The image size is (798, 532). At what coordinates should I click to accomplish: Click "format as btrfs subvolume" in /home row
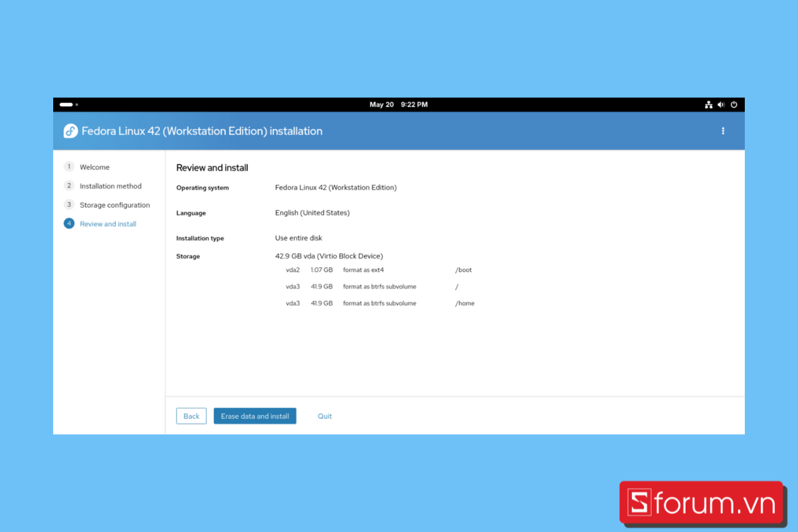click(380, 303)
